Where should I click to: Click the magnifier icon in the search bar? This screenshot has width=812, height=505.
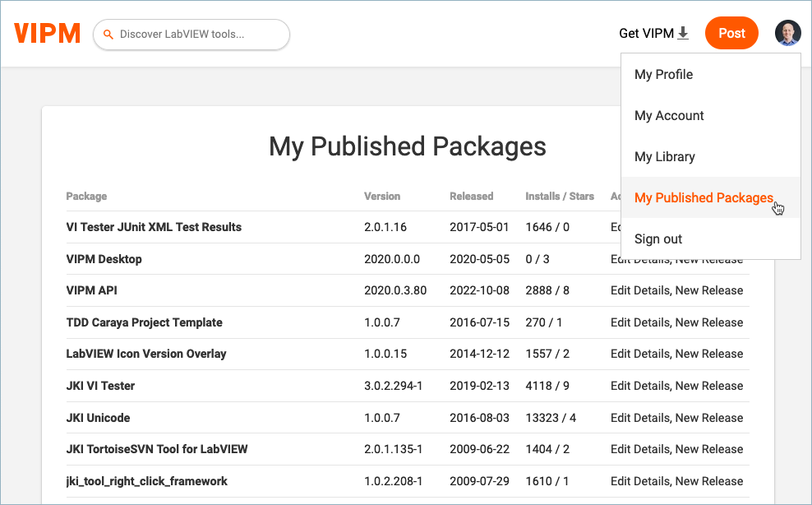click(109, 35)
